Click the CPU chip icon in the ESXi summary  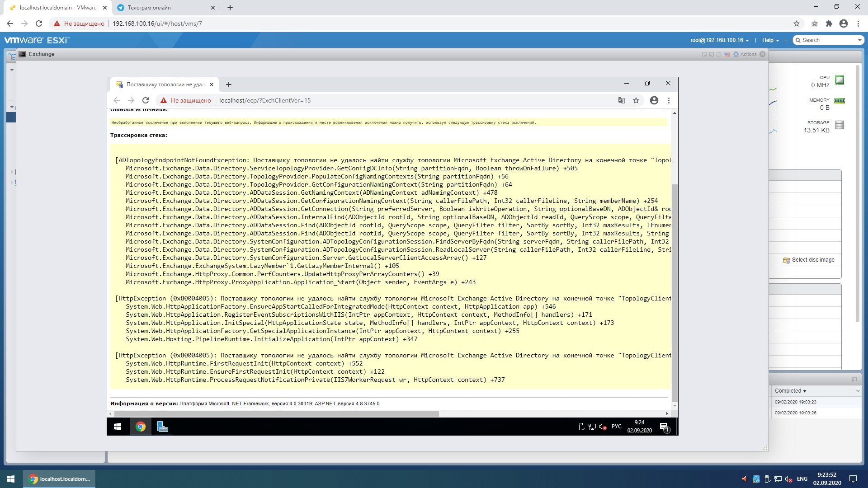click(840, 80)
